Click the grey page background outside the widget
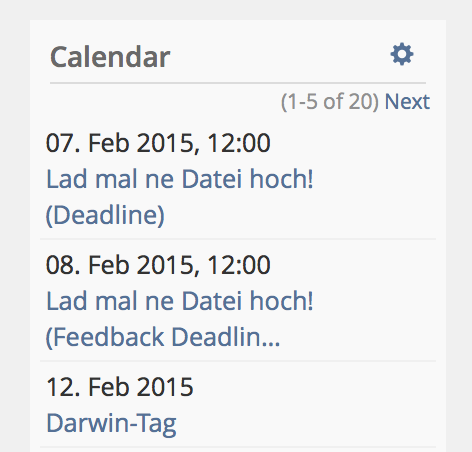Screen dimensions: 472x452 (x=15, y=233)
